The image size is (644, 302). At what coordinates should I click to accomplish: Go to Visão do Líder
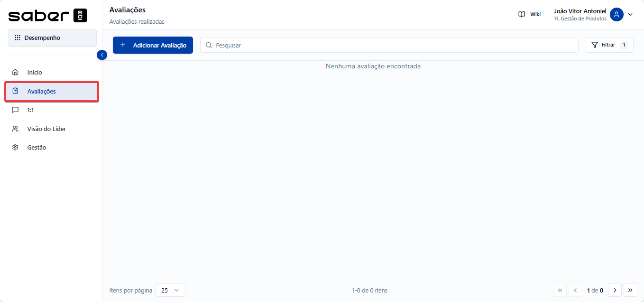click(x=46, y=129)
